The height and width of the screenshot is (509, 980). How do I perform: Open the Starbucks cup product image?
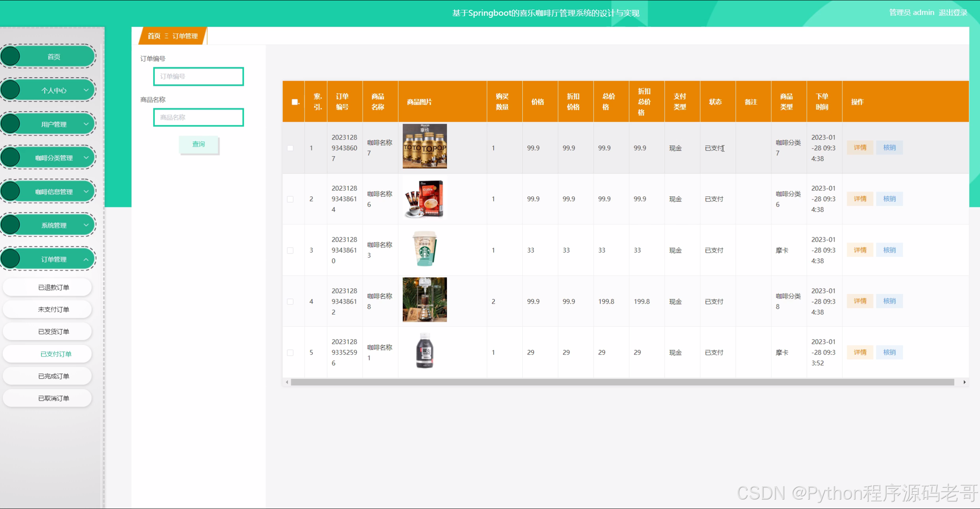[x=425, y=249]
